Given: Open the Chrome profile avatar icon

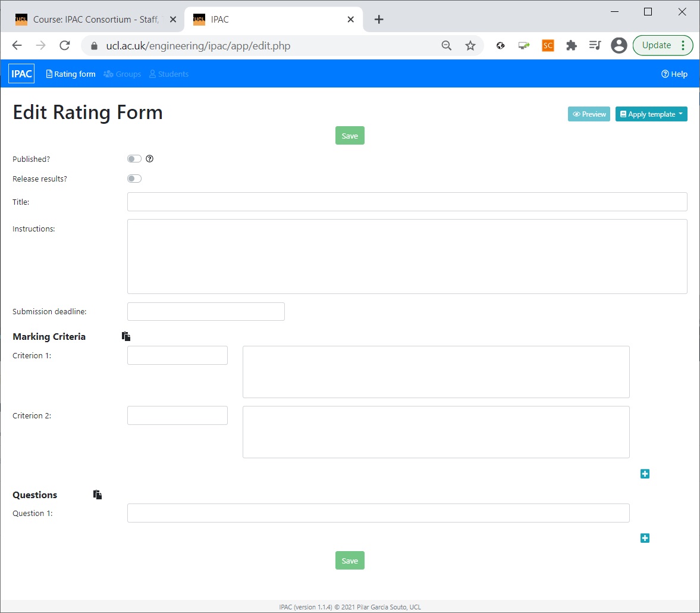Looking at the screenshot, I should click(619, 46).
